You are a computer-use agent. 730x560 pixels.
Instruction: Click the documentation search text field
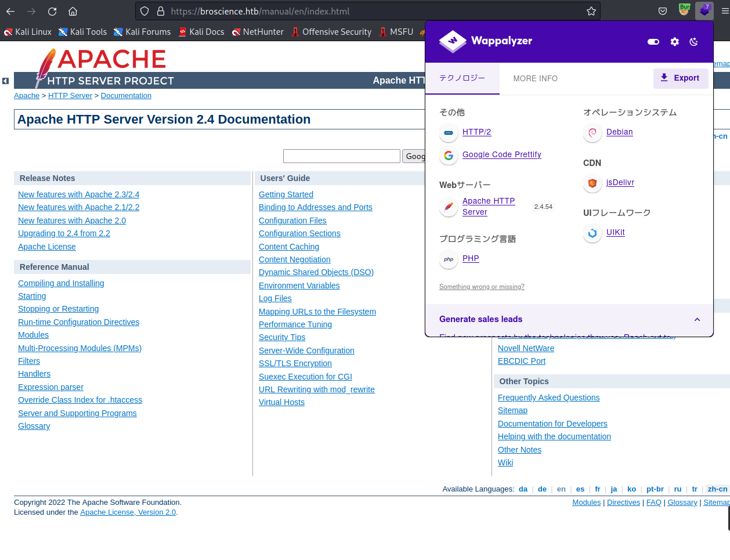tap(342, 156)
